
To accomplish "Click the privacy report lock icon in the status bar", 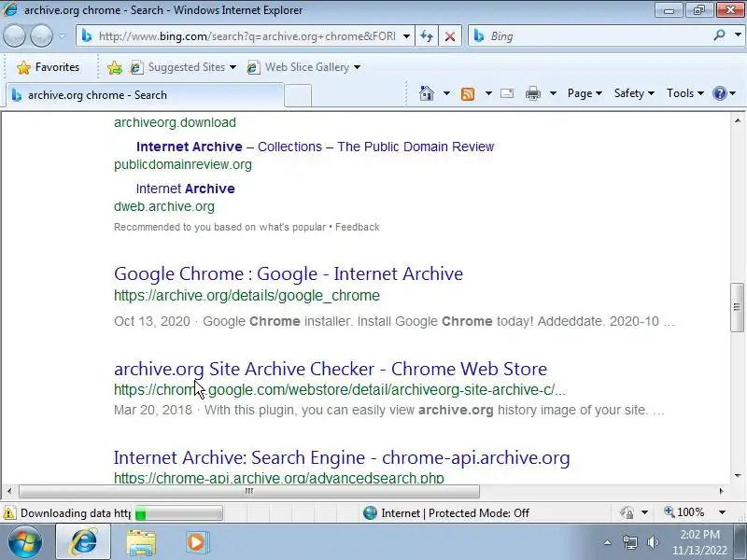I will click(x=627, y=512).
